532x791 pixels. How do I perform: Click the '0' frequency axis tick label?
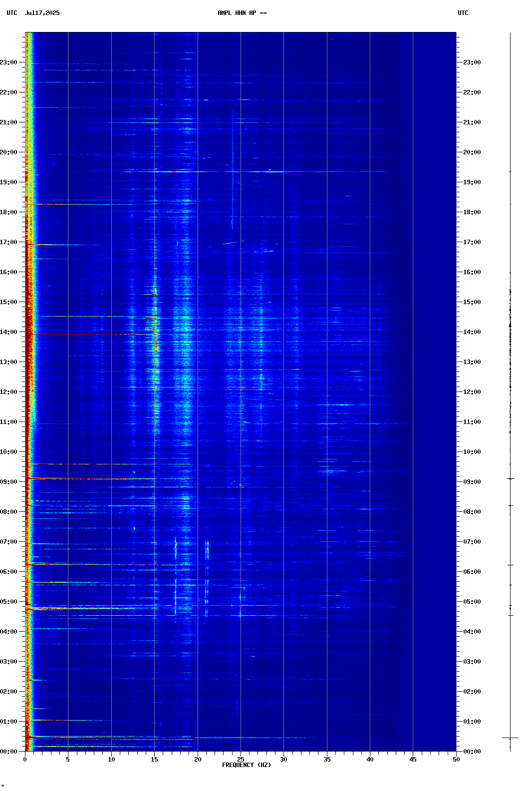[x=25, y=760]
